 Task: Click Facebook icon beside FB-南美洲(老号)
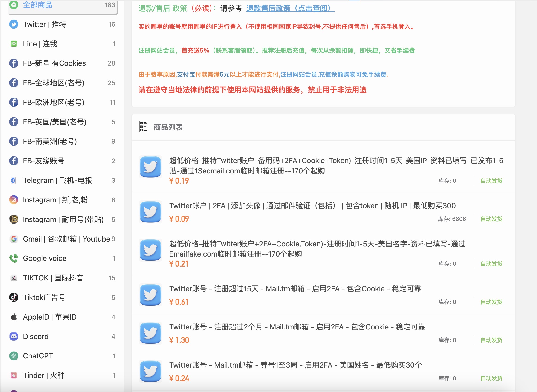(14, 141)
